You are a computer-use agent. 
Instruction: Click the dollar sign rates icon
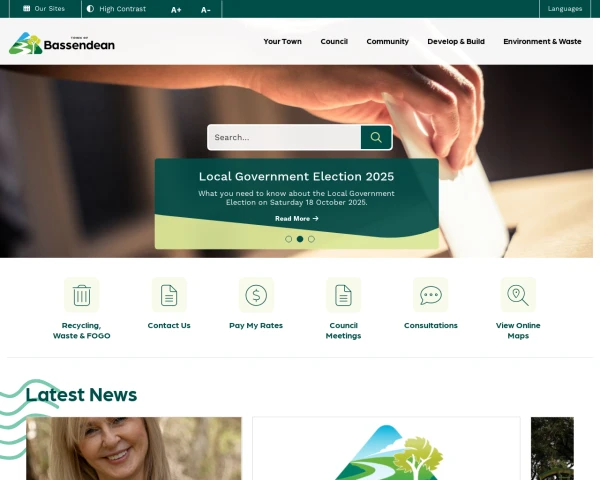pos(256,295)
